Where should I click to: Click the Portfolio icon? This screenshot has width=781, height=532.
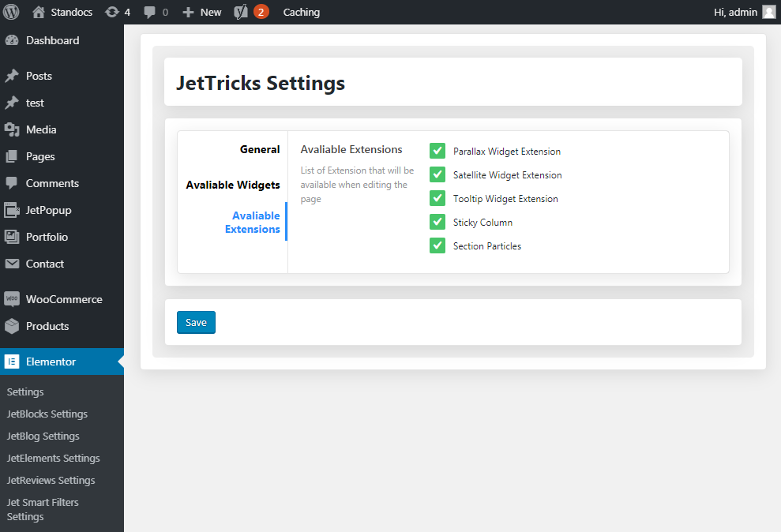[12, 238]
